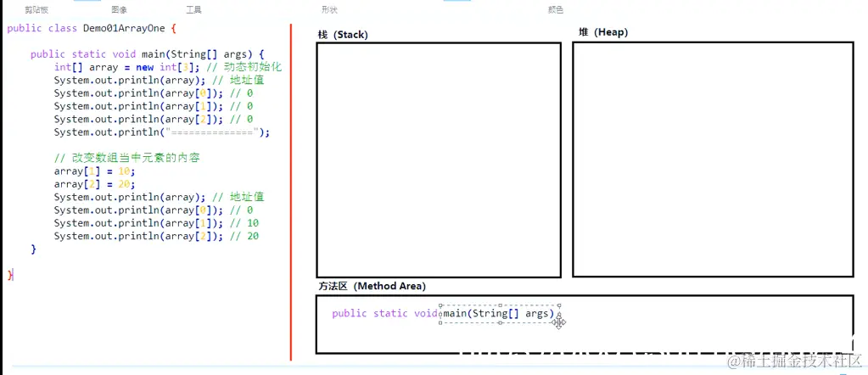Image resolution: width=868 pixels, height=375 pixels.
Task: Click the main method signature in the code listing
Action: (148, 54)
